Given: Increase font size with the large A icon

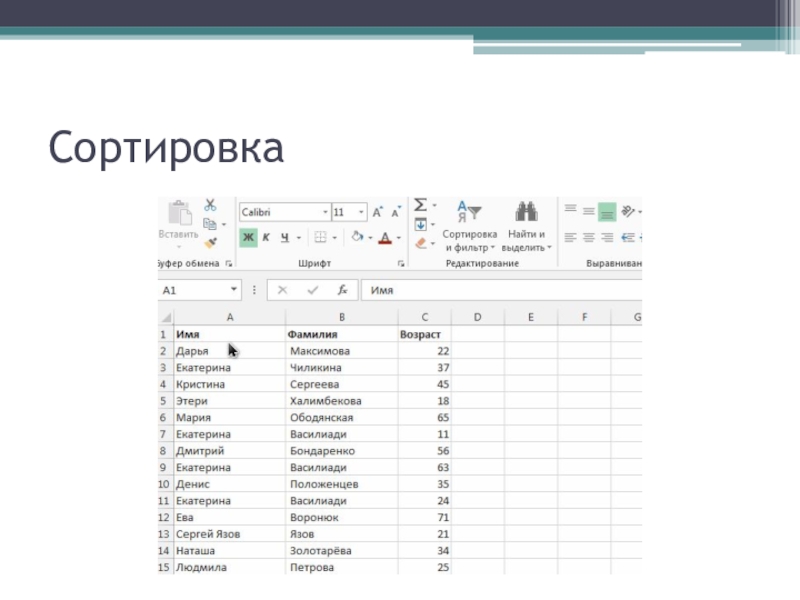Looking at the screenshot, I should click(378, 212).
